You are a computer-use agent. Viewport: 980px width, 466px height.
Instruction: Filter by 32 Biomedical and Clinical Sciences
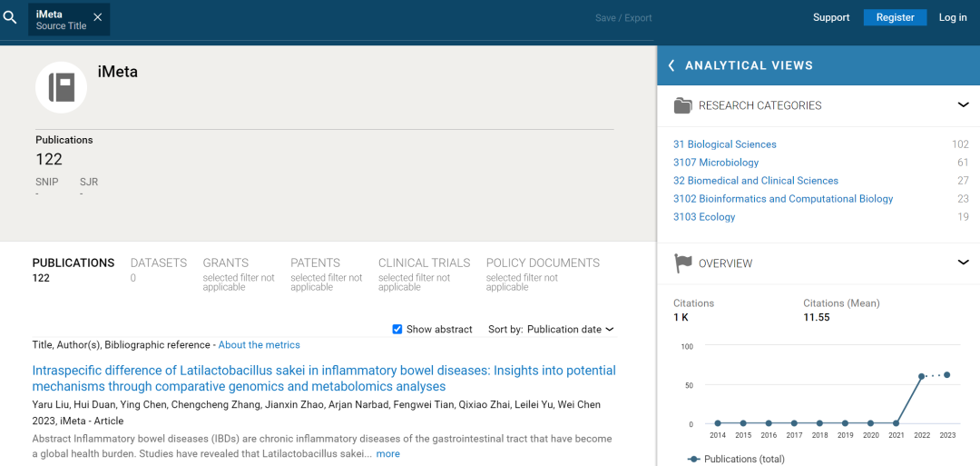756,181
